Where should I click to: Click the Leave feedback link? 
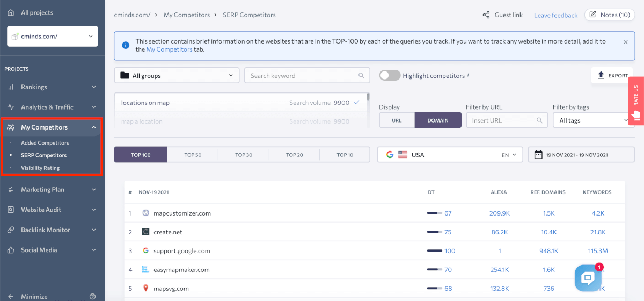555,15
